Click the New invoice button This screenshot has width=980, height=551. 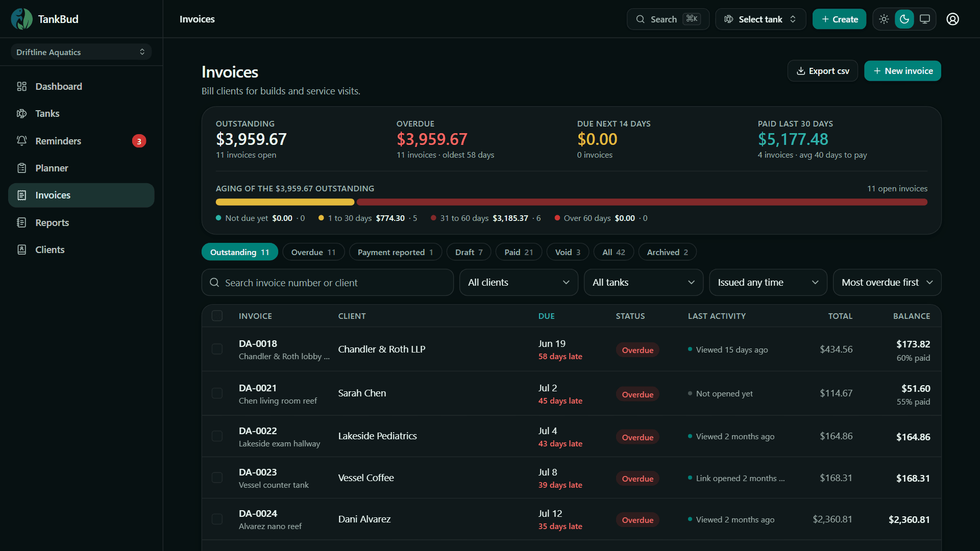902,71
